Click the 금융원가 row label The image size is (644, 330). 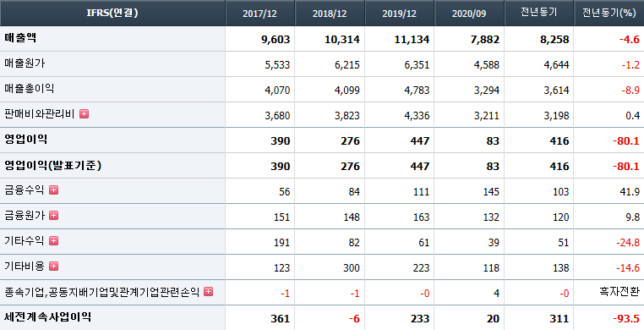point(25,215)
